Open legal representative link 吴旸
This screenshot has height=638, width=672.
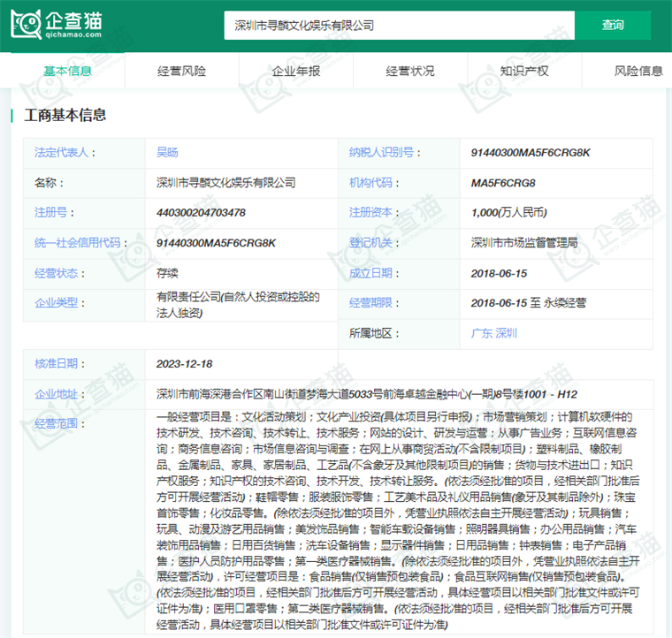click(x=167, y=153)
